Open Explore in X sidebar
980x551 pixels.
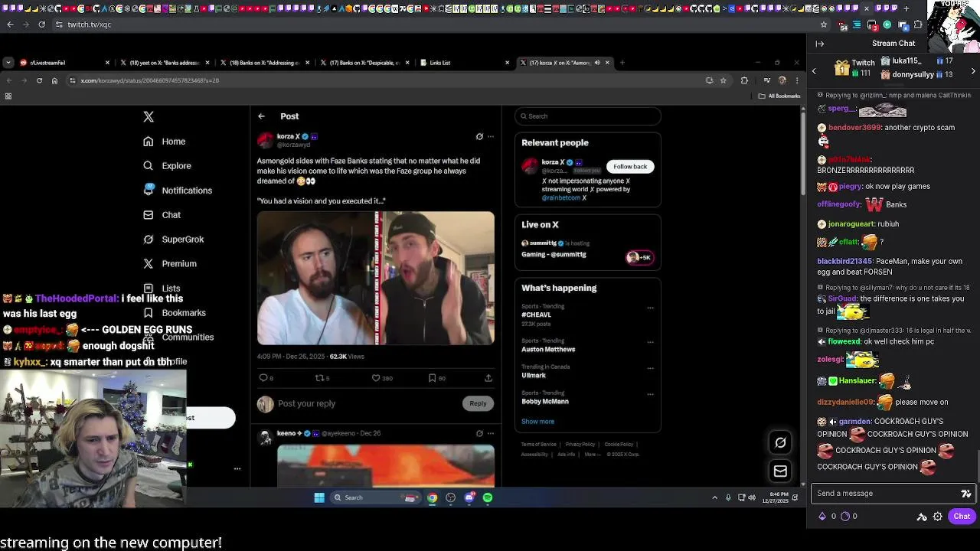167,166
